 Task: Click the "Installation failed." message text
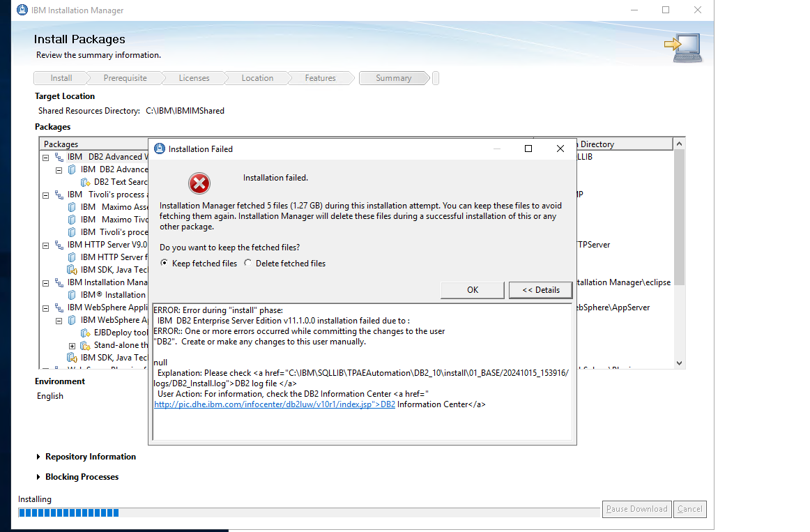[275, 178]
